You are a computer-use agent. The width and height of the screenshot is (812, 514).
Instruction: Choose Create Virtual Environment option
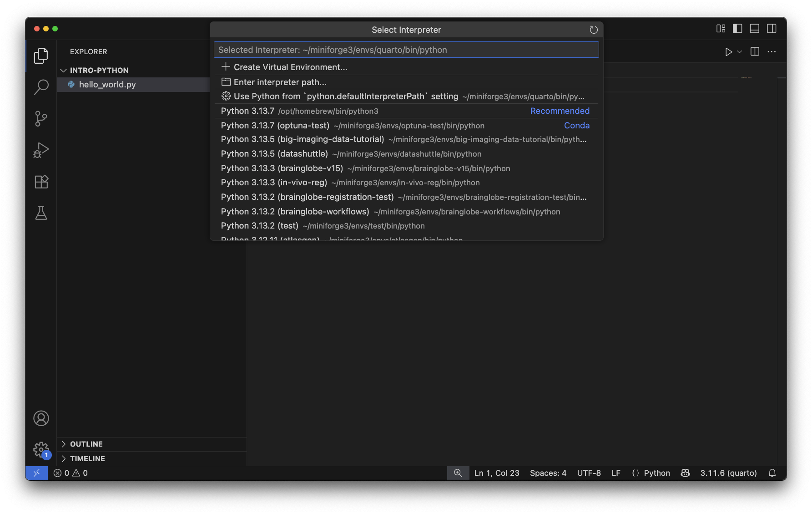tap(290, 67)
